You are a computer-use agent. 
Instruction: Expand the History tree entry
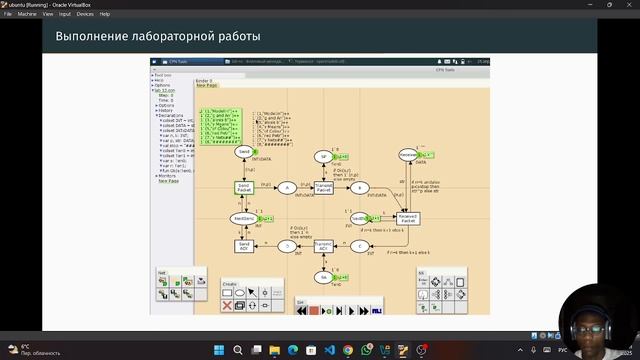click(157, 111)
